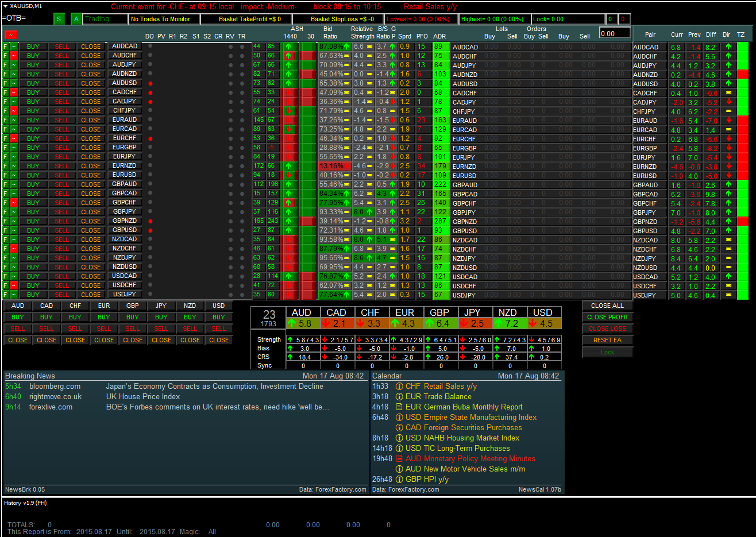The height and width of the screenshot is (537, 756).
Task: Click the F button on the AUDCAD row
Action: [6, 47]
